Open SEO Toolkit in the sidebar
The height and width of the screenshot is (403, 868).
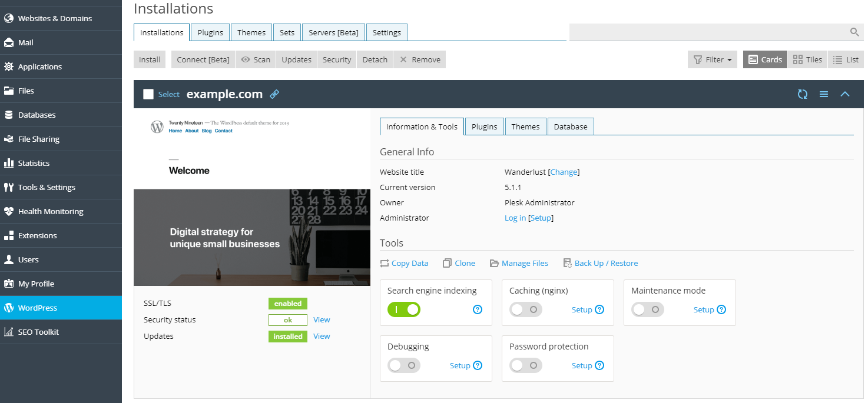38,332
